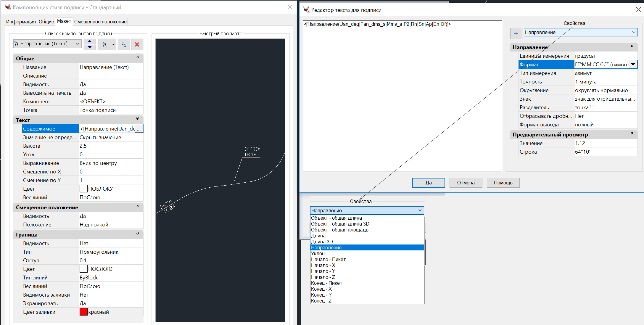Move component down with the blue down arrow
Image resolution: width=644 pixels, height=325 pixels.
click(90, 47)
